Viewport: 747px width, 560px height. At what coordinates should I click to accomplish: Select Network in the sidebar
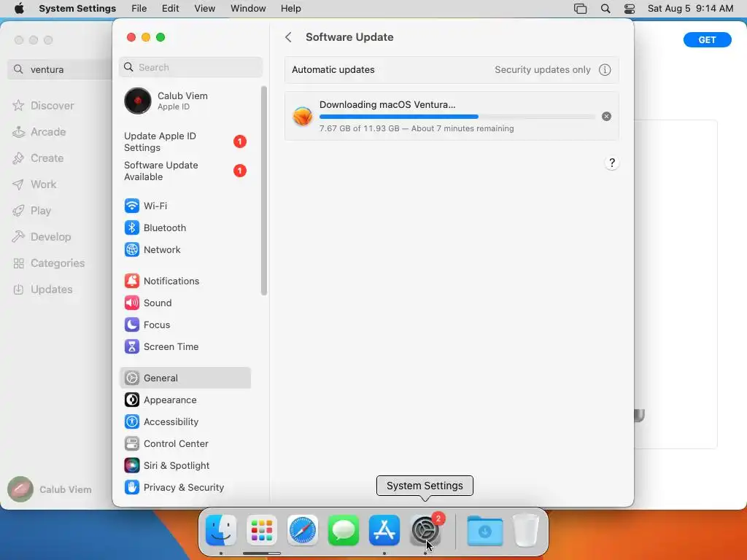point(185,249)
